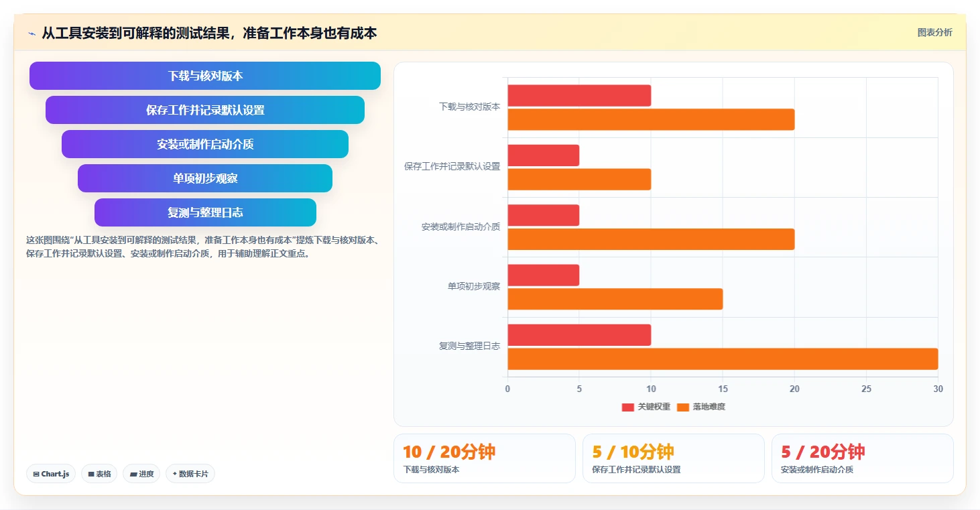Screen dimensions: 980x510
Task: Click the y-axis label 保存工作并记录默认设置
Action: 452,166
